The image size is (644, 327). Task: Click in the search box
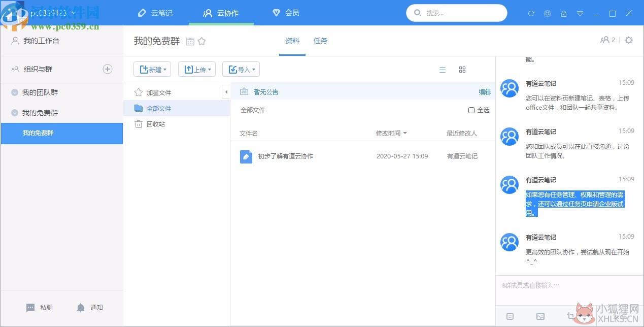(457, 13)
